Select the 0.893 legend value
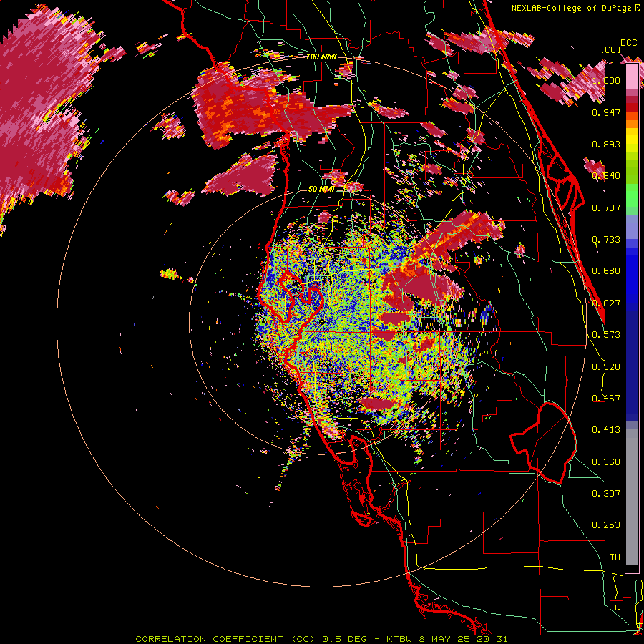 point(606,144)
